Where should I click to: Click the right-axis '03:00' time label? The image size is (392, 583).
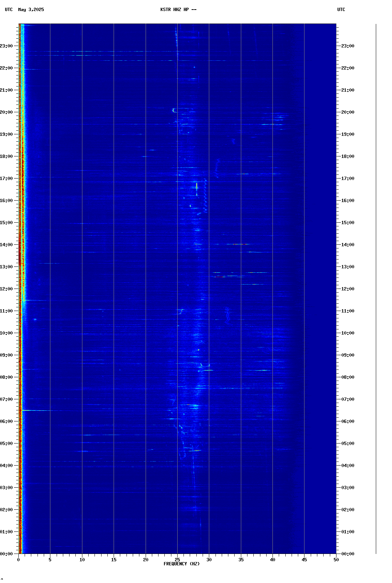(348, 488)
